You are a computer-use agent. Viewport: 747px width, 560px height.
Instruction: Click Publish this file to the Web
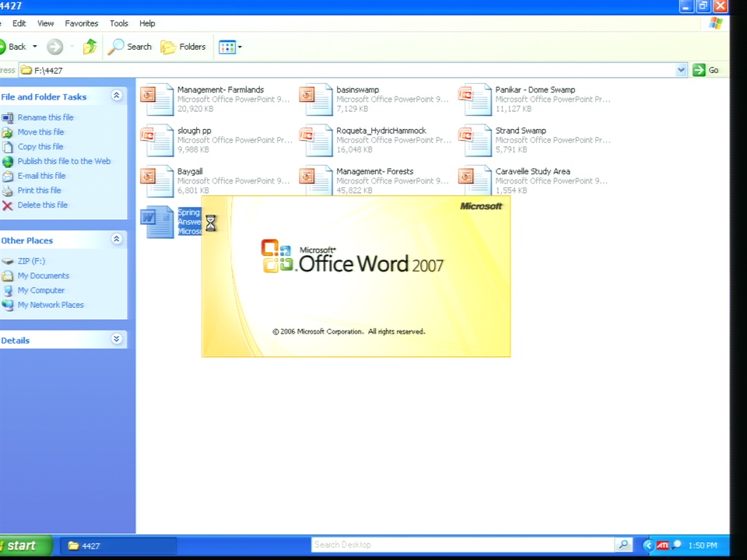(65, 162)
